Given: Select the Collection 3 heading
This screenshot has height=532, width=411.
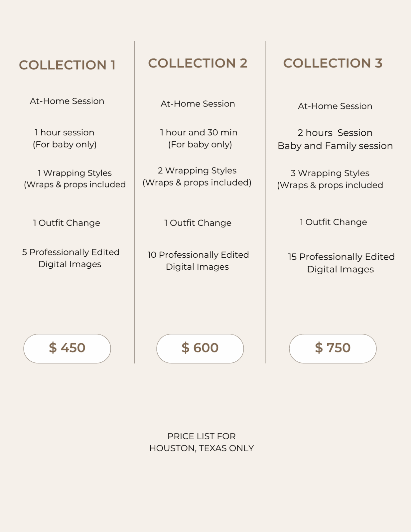Looking at the screenshot, I should [333, 63].
